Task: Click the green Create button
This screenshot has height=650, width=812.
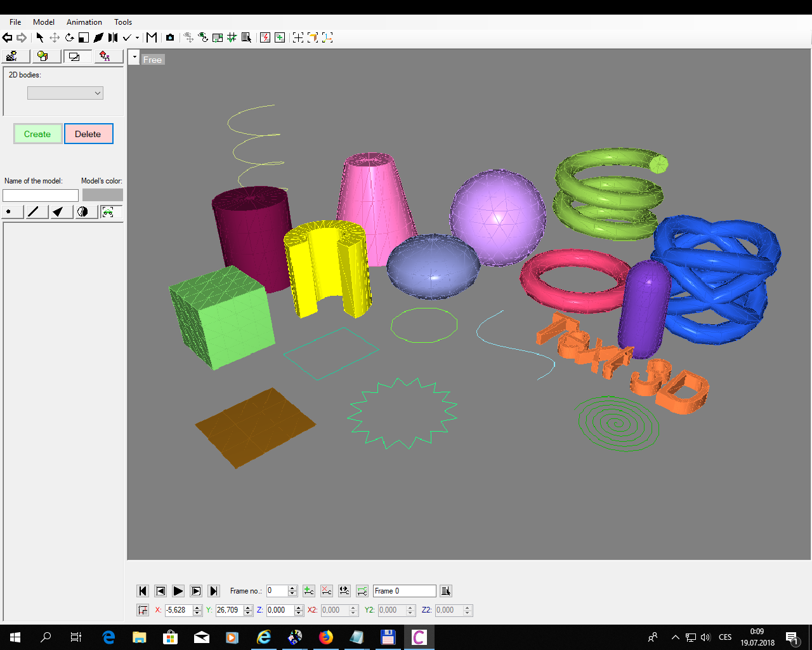Action: tap(37, 134)
